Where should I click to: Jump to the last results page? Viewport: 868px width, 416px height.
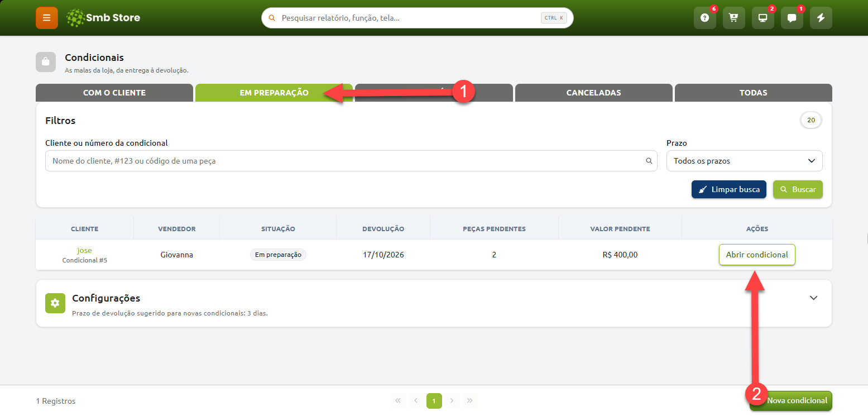(x=470, y=400)
